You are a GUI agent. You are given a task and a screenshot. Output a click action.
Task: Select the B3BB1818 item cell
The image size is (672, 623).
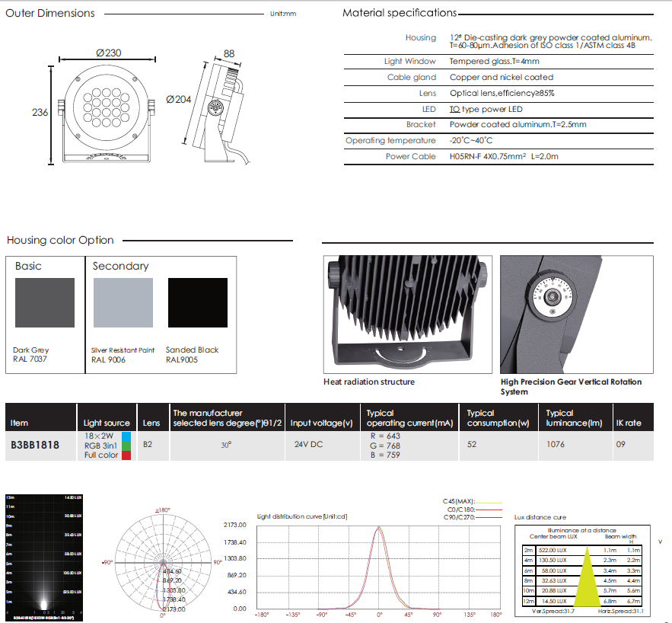[36, 445]
